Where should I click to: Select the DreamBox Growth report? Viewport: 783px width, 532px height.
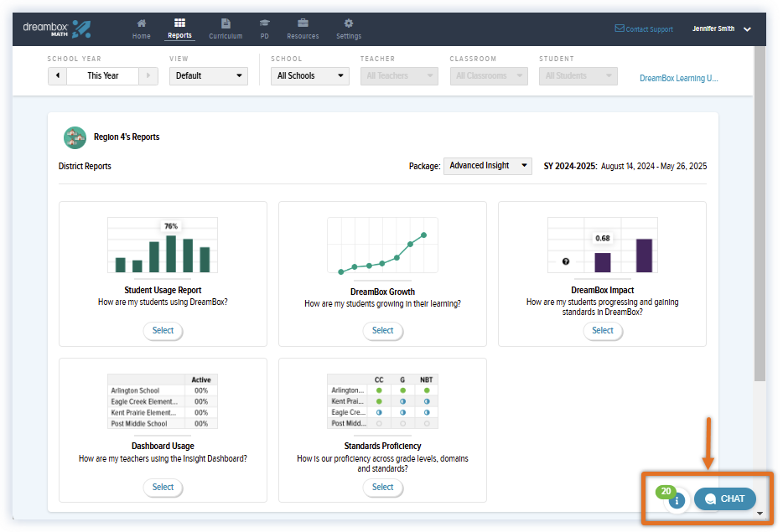[x=382, y=330]
